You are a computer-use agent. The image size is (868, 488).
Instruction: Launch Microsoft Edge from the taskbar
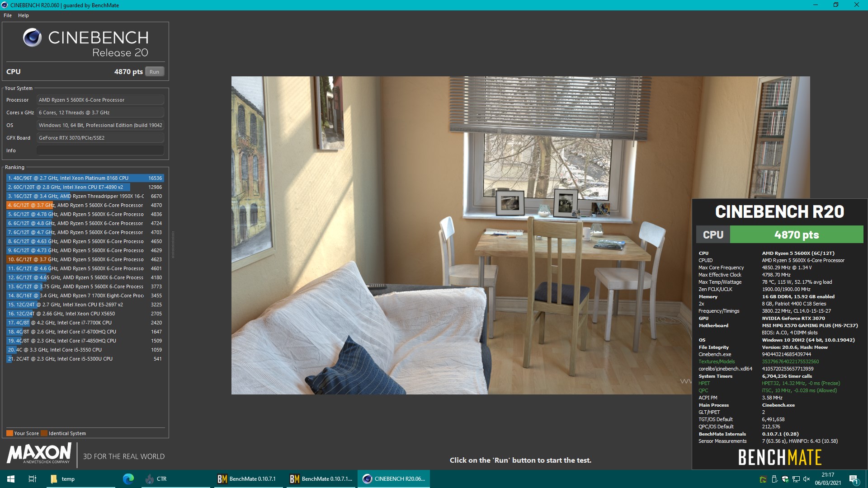[x=128, y=479]
